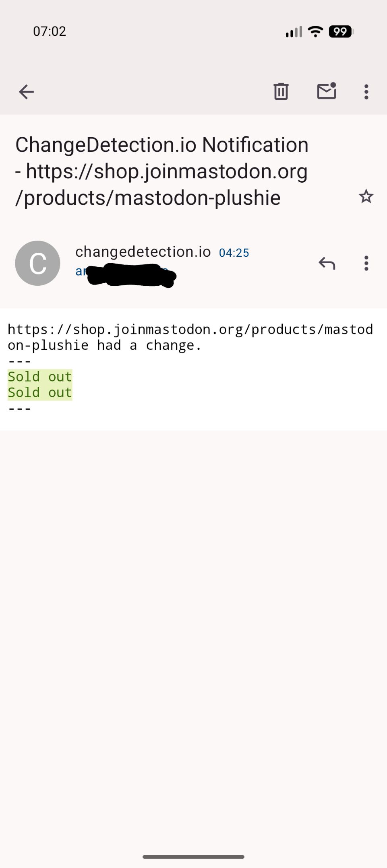
Task: Tap the 07:02 clock in status bar
Action: point(50,31)
